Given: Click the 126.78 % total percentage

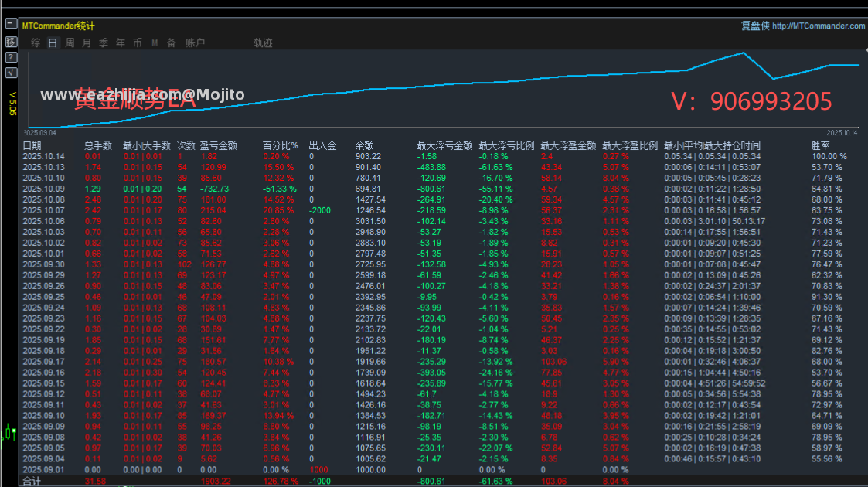Looking at the screenshot, I should point(281,482).
